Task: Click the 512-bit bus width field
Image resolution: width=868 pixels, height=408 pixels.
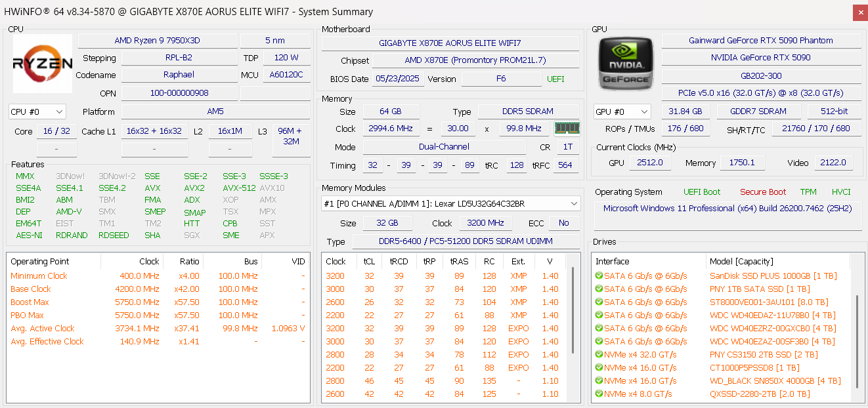Action: (x=834, y=112)
